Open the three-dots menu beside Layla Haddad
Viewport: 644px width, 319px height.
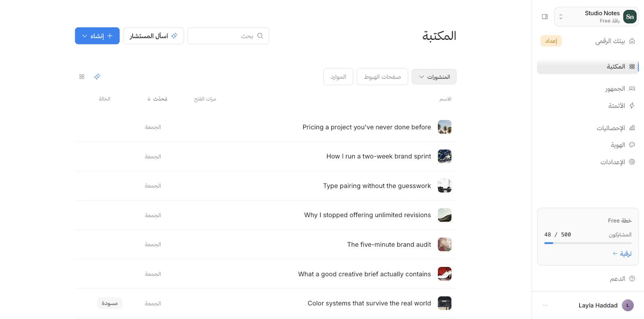coord(545,305)
